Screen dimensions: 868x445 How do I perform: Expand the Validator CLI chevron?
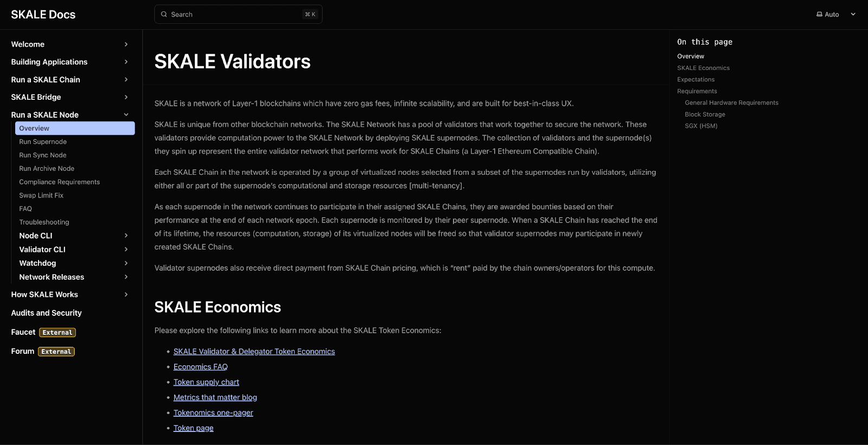point(126,250)
